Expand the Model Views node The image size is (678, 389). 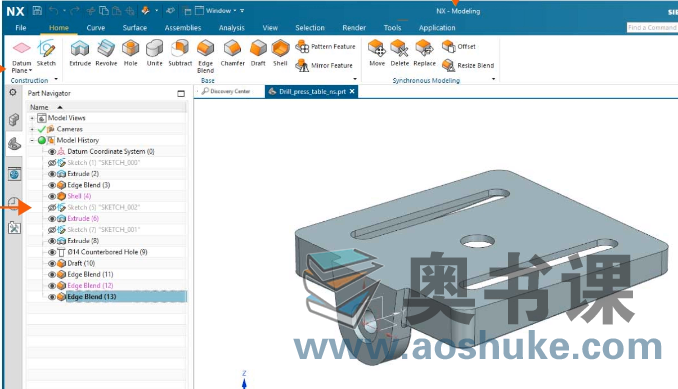[x=32, y=118]
